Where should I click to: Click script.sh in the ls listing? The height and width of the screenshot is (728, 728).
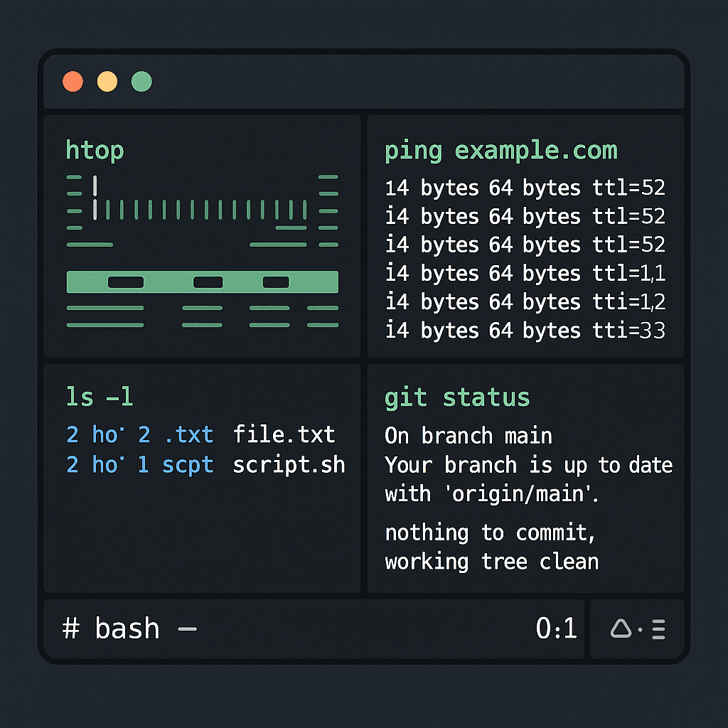(x=289, y=464)
